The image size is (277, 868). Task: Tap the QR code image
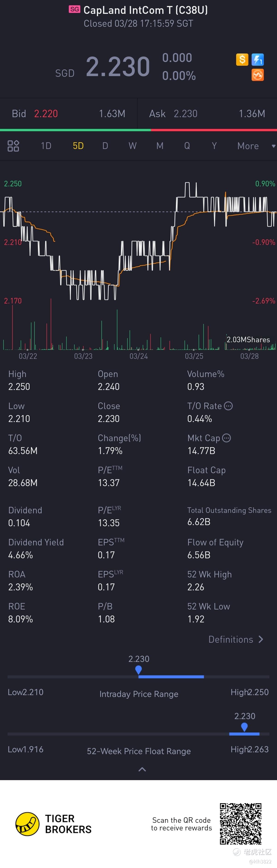click(241, 824)
